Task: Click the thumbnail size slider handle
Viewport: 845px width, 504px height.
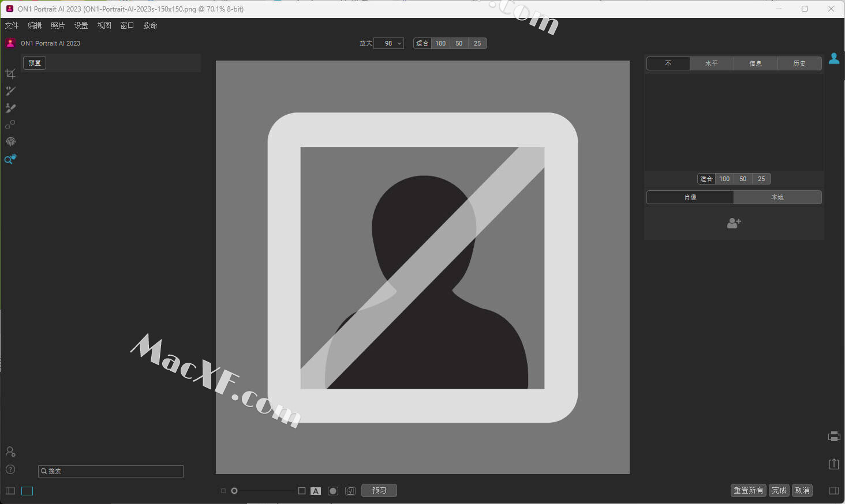Action: point(234,491)
